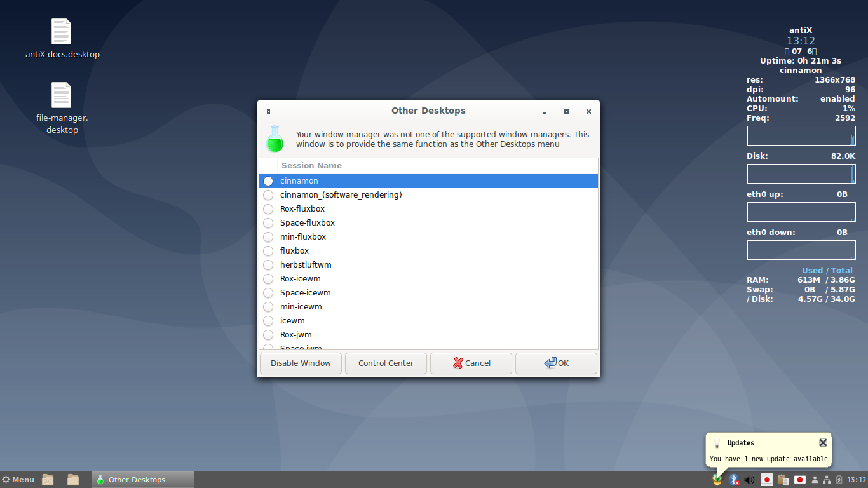Click the package updates tray icon
The image size is (868, 488).
tap(717, 480)
